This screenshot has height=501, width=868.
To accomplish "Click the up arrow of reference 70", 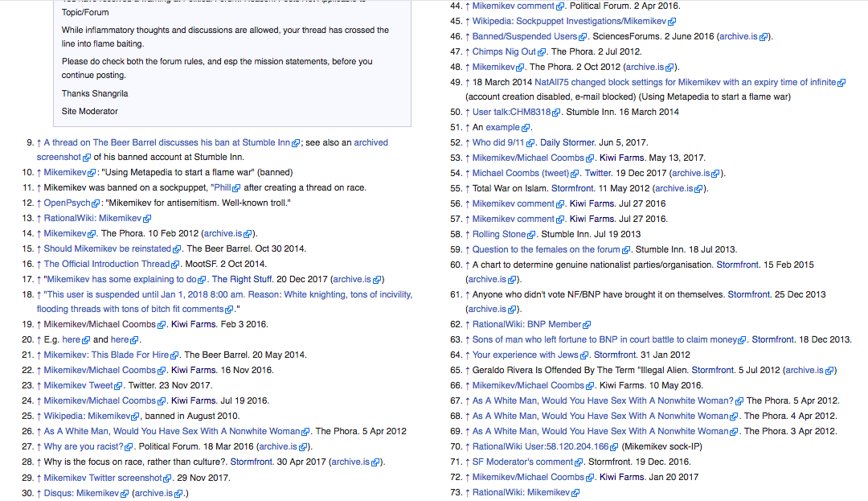I will coord(468,447).
